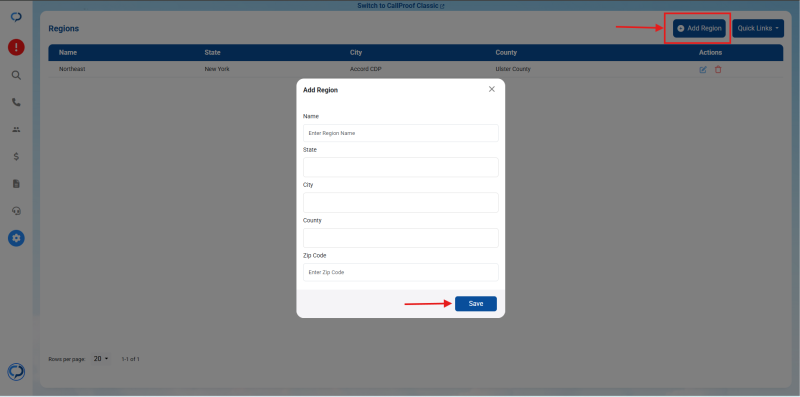The height and width of the screenshot is (397, 800).
Task: Open the search icon in sidebar
Action: (16, 75)
